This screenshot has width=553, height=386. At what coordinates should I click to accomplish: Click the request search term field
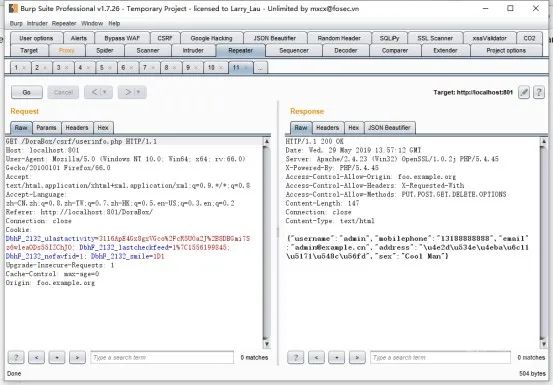(162, 357)
